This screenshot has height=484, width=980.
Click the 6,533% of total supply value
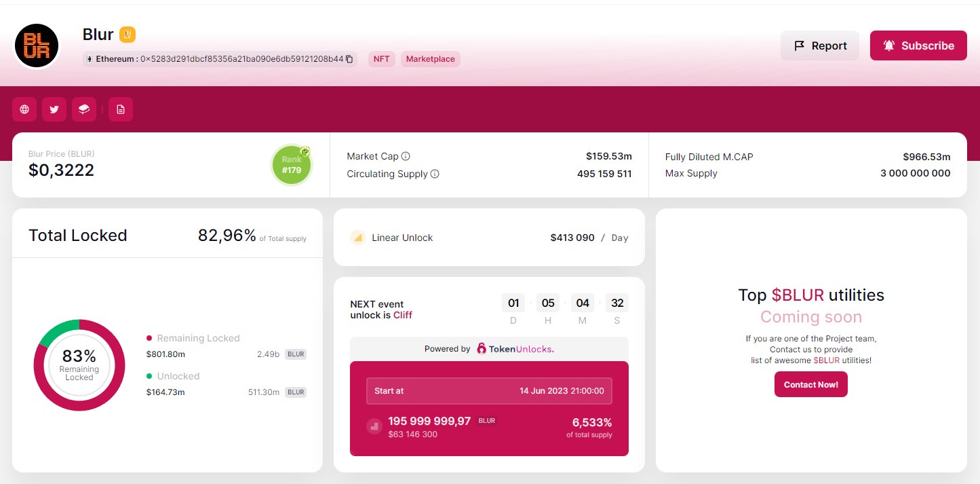[x=592, y=422]
